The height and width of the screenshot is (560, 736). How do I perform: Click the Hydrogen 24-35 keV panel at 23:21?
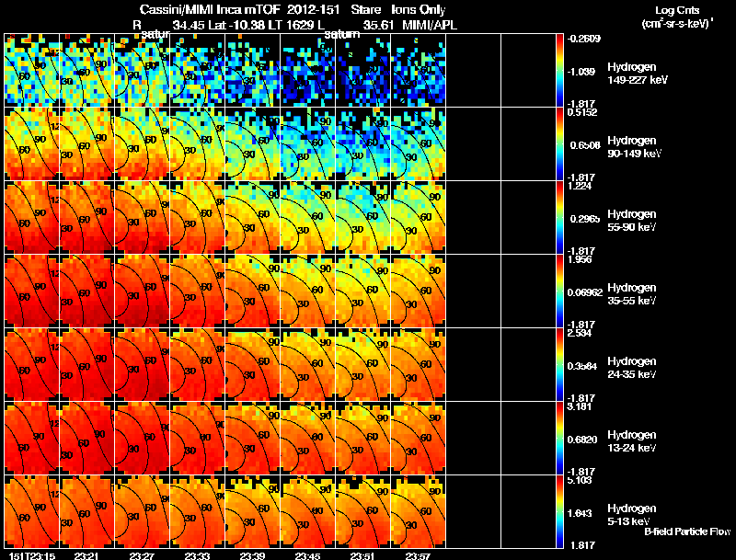(x=86, y=365)
